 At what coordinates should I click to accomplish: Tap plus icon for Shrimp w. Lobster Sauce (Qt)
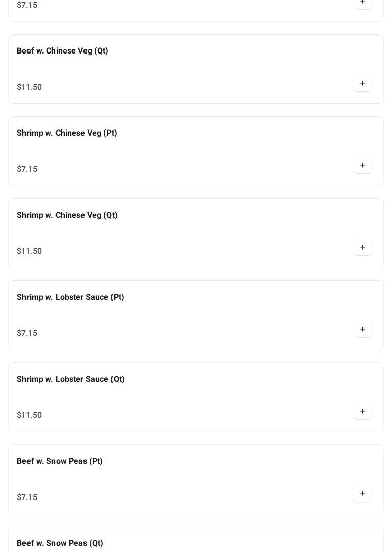tap(362, 411)
